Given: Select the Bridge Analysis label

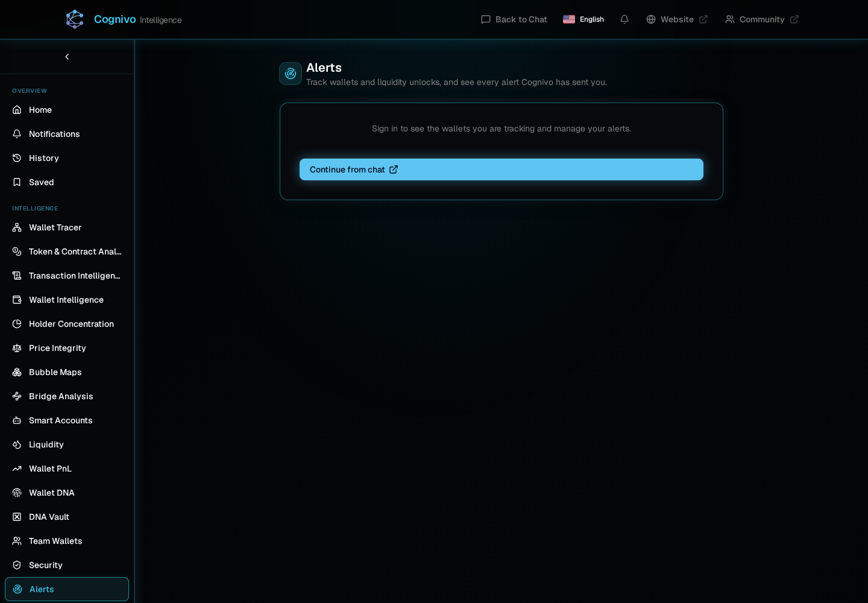Looking at the screenshot, I should pos(61,396).
